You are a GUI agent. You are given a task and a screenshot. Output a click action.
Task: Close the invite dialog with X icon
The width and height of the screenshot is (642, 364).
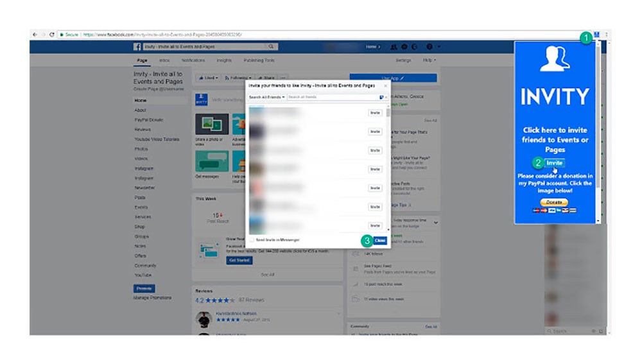[385, 85]
